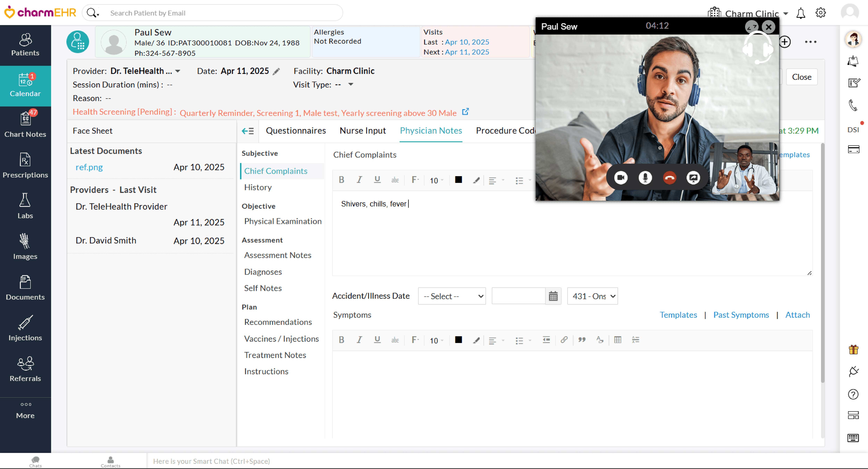Open the font color picker in the editor

pos(459,180)
